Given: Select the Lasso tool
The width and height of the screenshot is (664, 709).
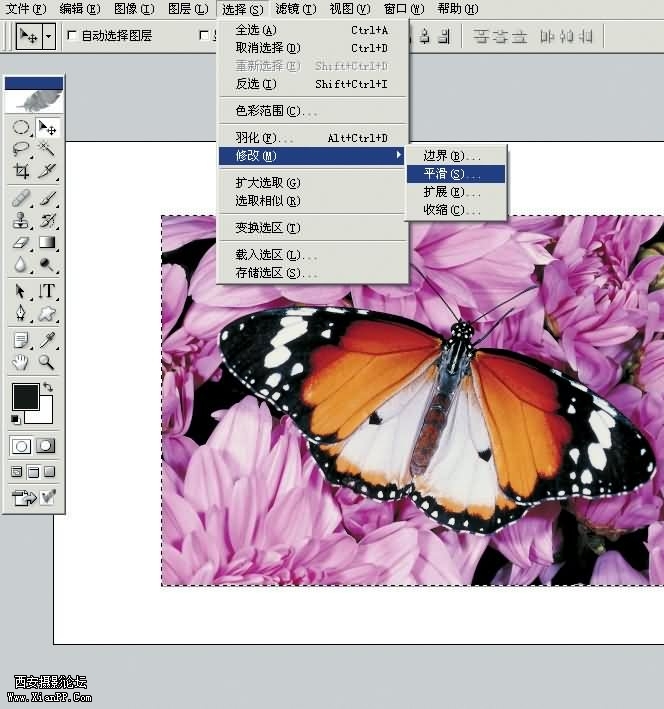Looking at the screenshot, I should coord(21,149).
